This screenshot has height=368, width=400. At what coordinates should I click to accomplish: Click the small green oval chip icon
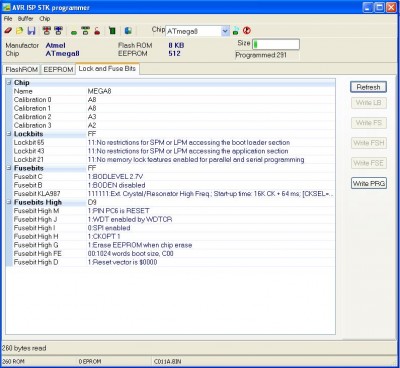click(x=74, y=32)
